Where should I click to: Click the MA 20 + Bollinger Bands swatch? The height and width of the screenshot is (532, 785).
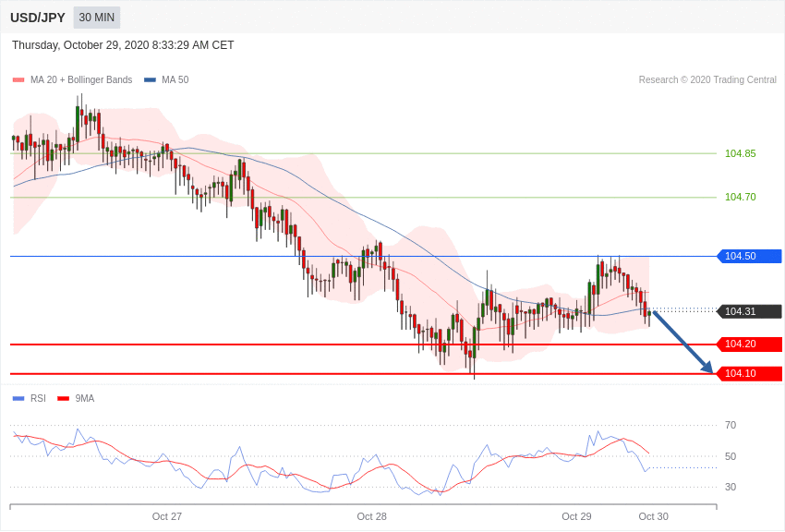point(18,80)
